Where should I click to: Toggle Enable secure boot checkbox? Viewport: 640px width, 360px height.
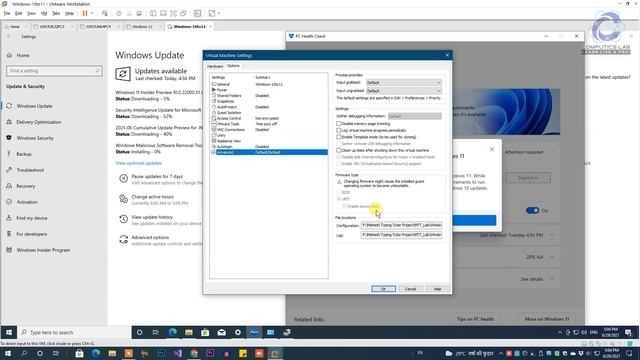344,207
